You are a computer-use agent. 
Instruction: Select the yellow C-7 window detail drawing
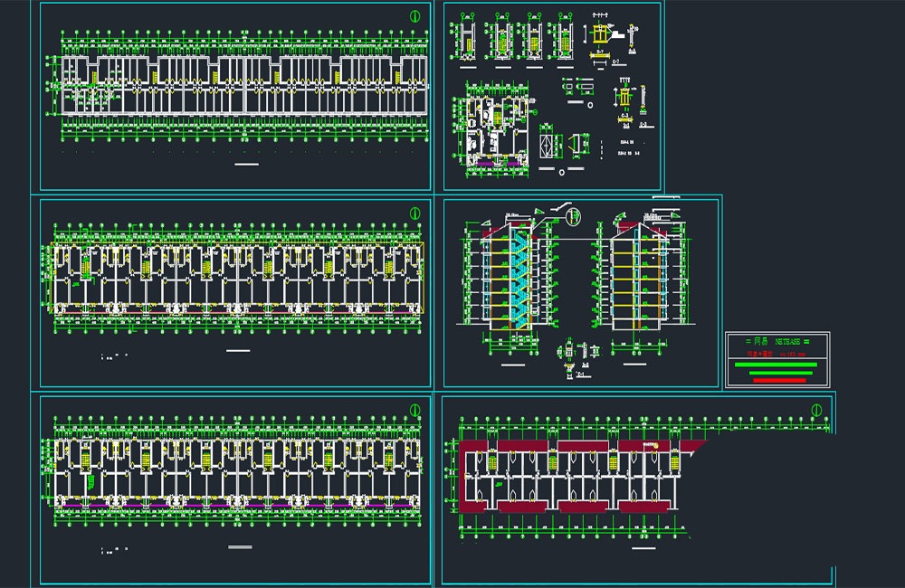point(600,33)
